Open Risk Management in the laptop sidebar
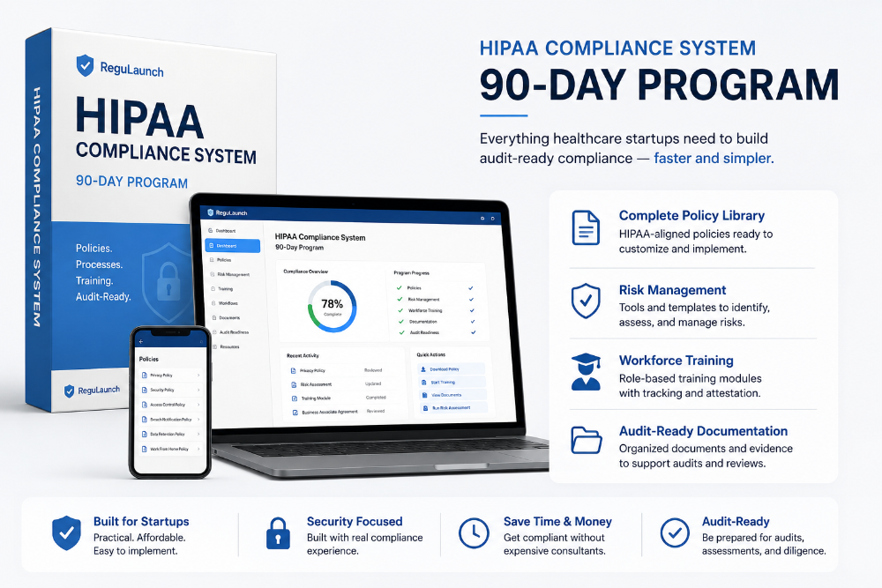This screenshot has height=588, width=882. 230,274
